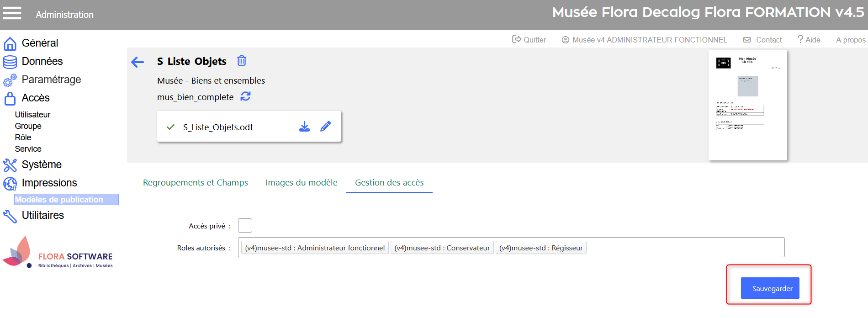Viewport: 868px width, 318px height.
Task: Open the model preview thumbnail
Action: (747, 105)
